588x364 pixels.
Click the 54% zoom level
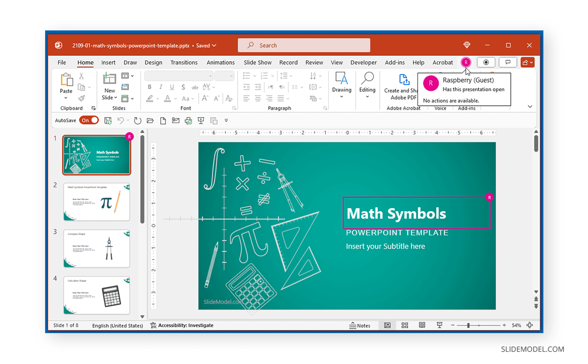click(x=516, y=325)
